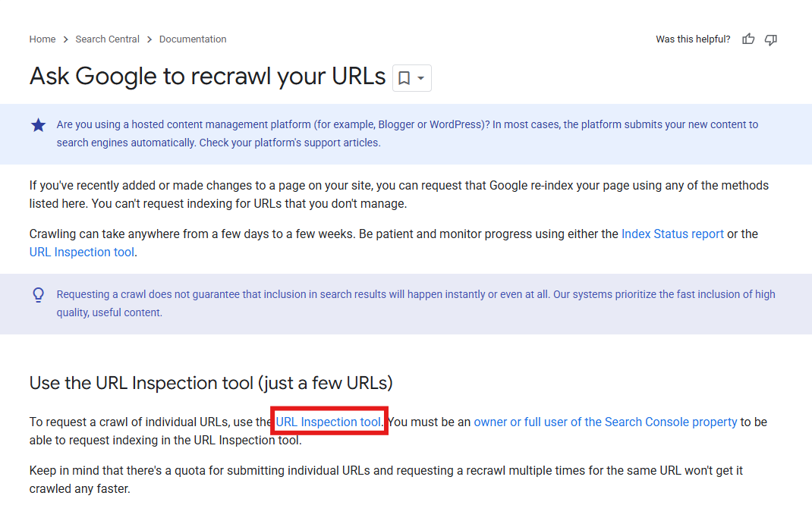
Task: Click the Ask Google to recrawl your URLs title
Action: pyautogui.click(x=207, y=77)
